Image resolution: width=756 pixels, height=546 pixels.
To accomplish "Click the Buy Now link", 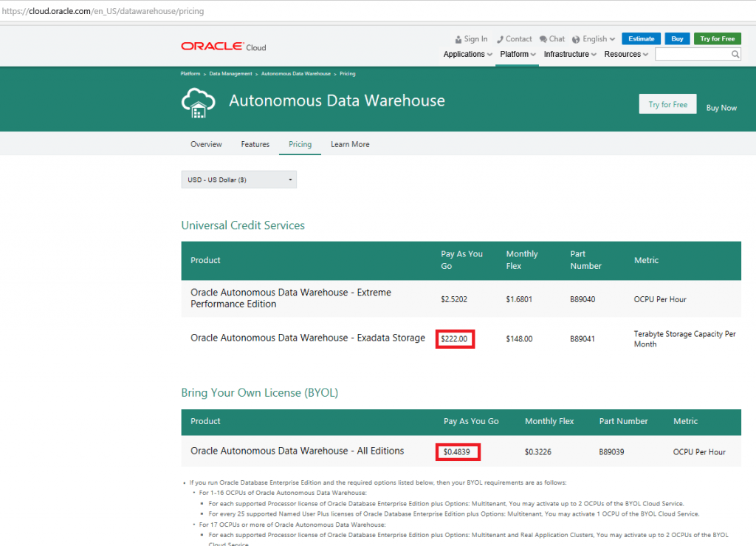I will tap(721, 108).
